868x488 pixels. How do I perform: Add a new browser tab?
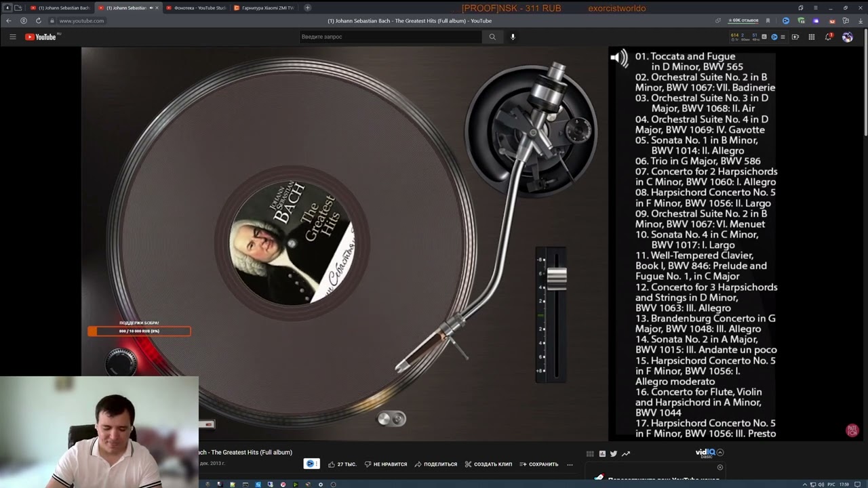307,7
